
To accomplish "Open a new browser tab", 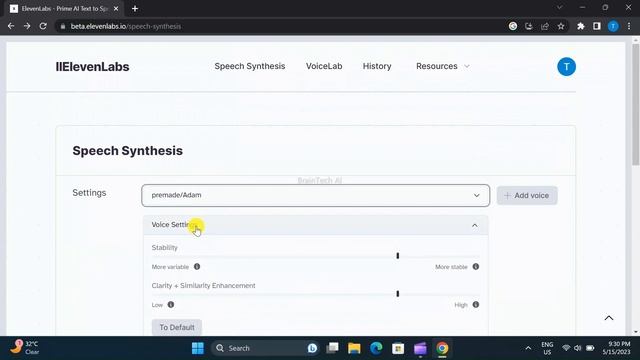I will tap(135, 9).
